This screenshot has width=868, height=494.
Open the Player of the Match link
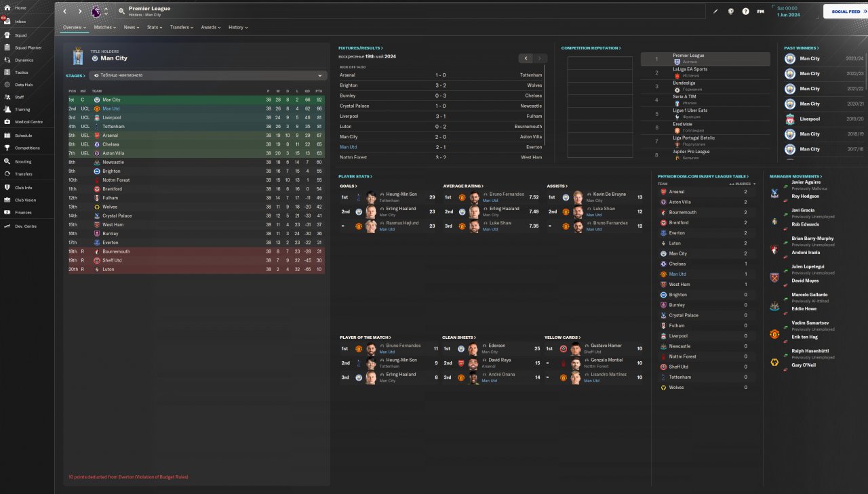(x=365, y=337)
